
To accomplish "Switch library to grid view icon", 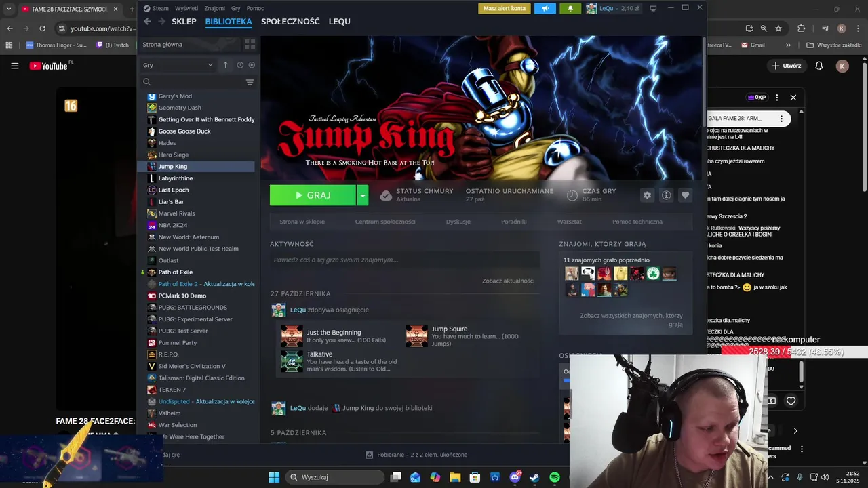I will pyautogui.click(x=250, y=44).
